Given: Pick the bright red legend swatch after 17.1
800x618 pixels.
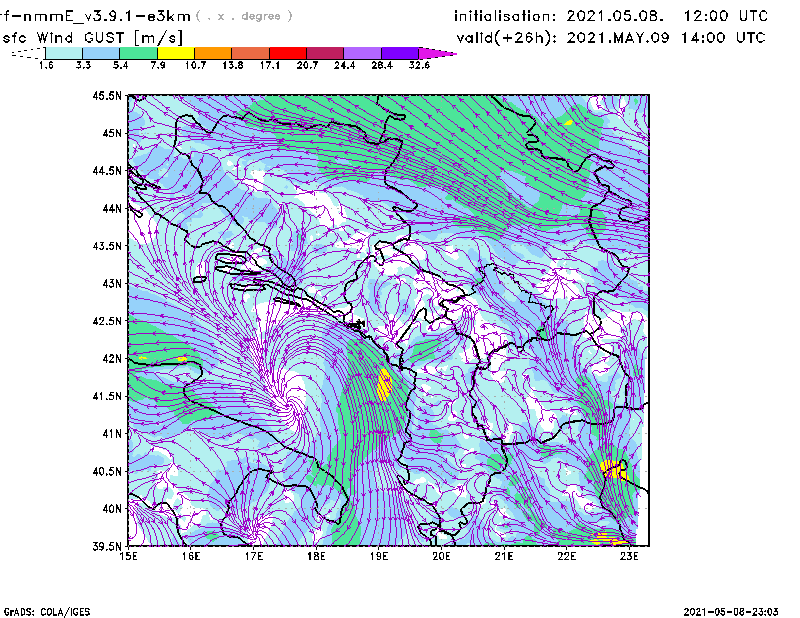Looking at the screenshot, I should pos(288,53).
